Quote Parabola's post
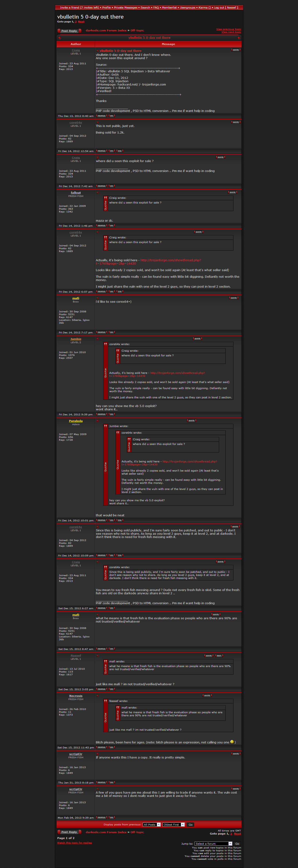The width and height of the screenshot is (298, 868). [192, 420]
